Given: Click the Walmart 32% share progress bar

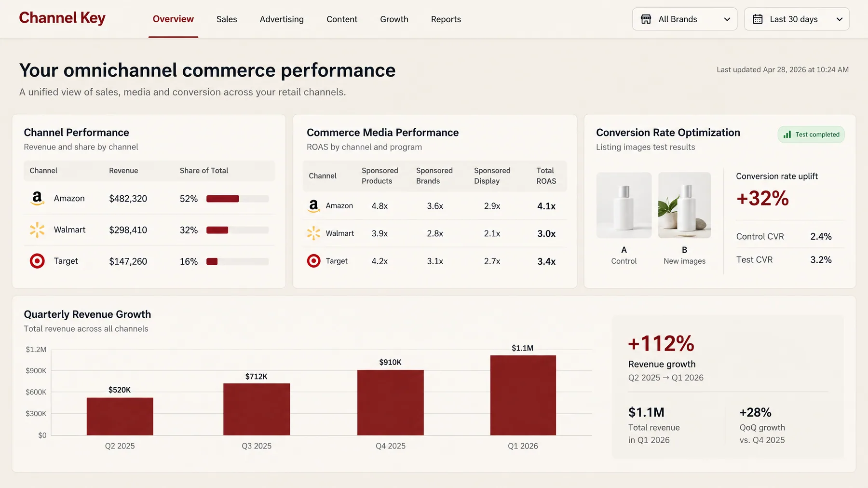Looking at the screenshot, I should (x=237, y=230).
